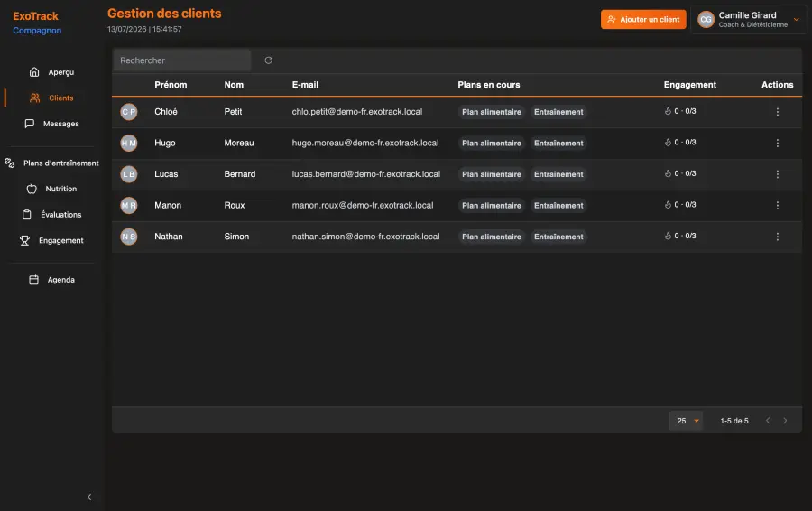
Task: Expand the Camille Girard profile dropdown
Action: click(x=796, y=19)
